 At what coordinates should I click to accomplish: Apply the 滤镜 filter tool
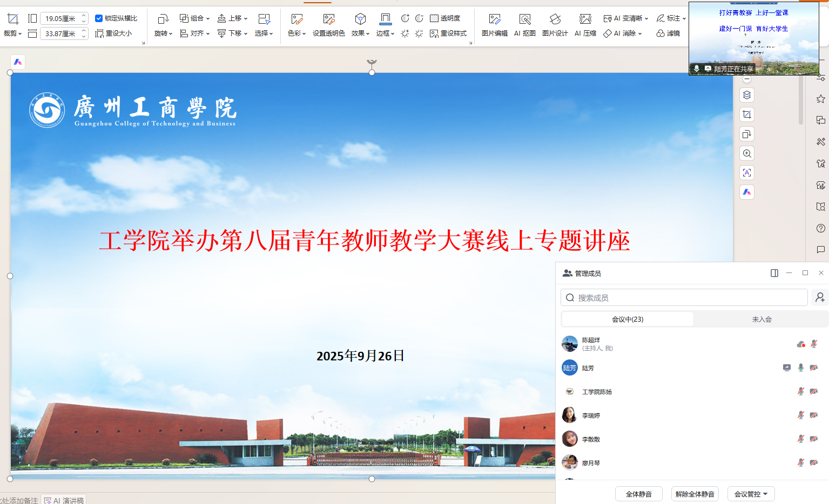(668, 33)
